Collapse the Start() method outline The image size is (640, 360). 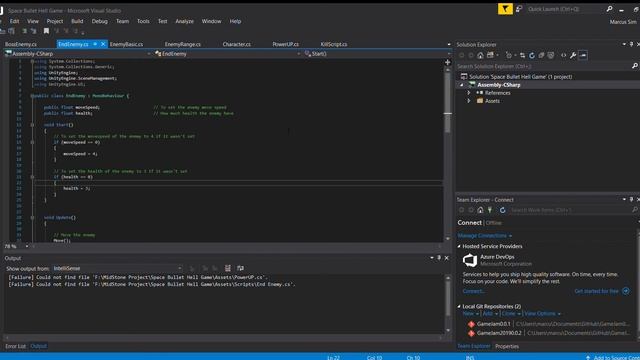click(32, 125)
